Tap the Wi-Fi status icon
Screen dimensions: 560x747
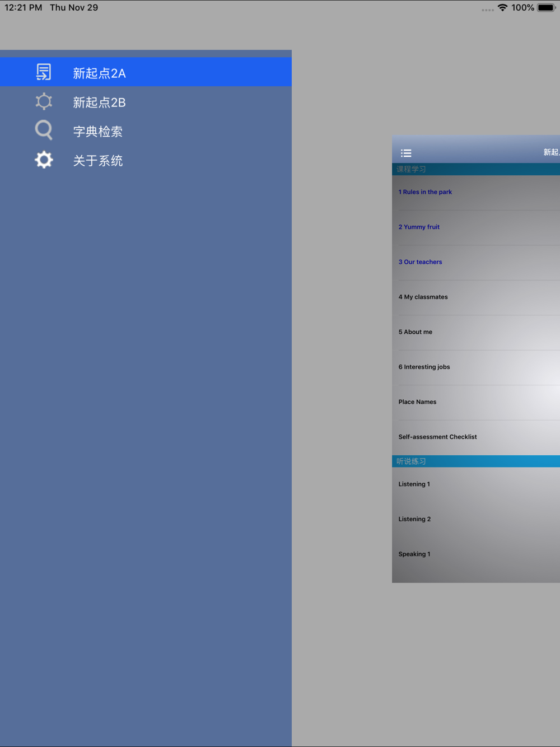pyautogui.click(x=502, y=8)
